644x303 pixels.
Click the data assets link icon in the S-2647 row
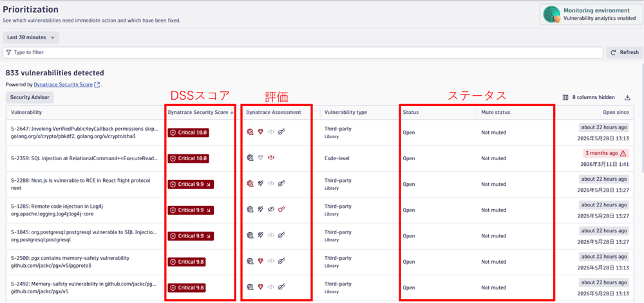[x=281, y=132]
